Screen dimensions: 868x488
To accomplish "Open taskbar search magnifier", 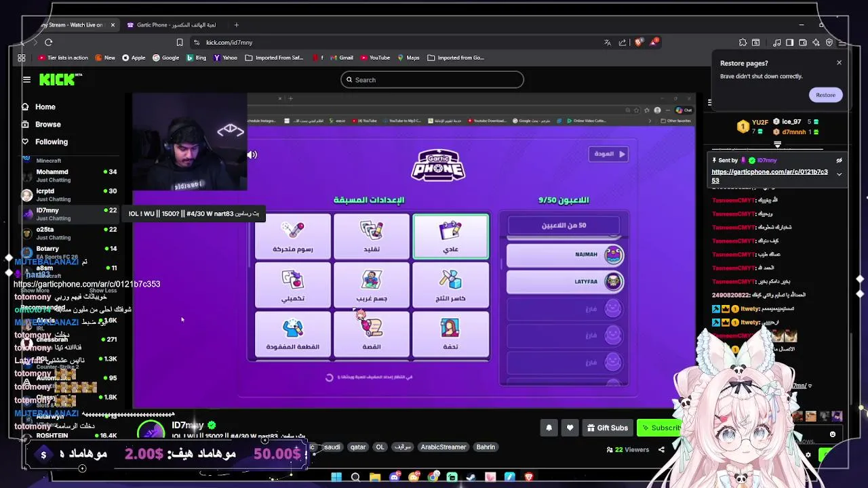I will click(355, 477).
